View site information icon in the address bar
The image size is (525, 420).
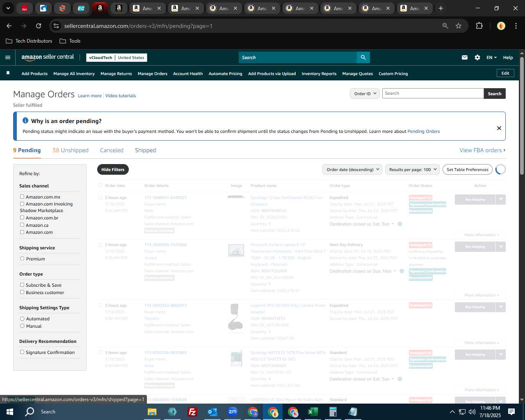coord(57,26)
